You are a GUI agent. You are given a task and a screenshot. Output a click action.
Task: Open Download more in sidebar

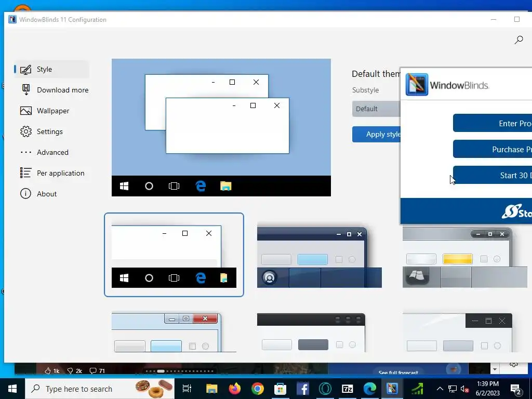pos(54,90)
